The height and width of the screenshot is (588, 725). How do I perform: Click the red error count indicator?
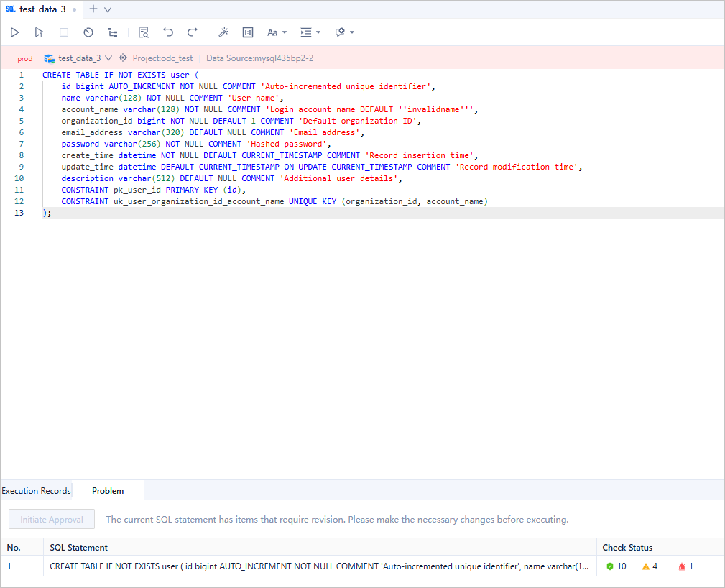pos(686,566)
